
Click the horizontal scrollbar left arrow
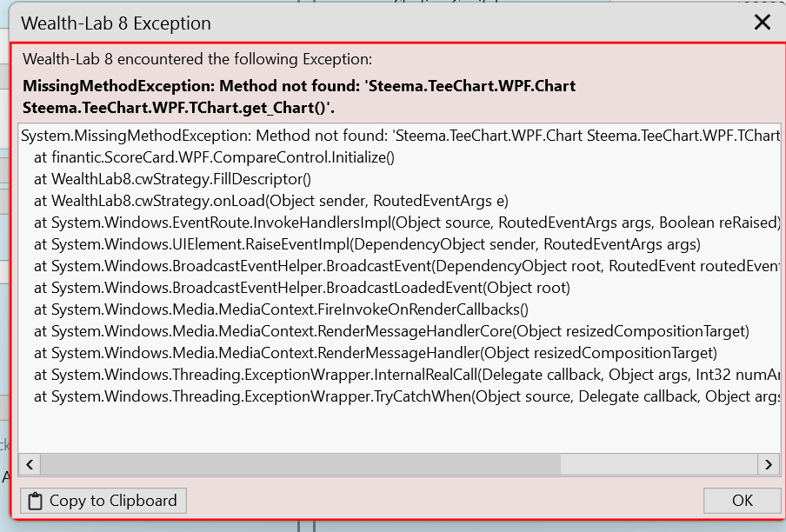point(30,464)
